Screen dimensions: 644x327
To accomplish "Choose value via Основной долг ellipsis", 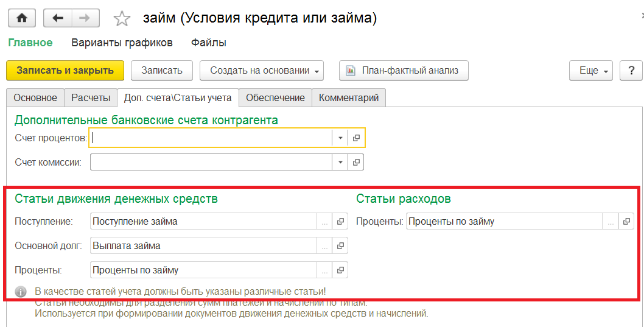I will (324, 245).
